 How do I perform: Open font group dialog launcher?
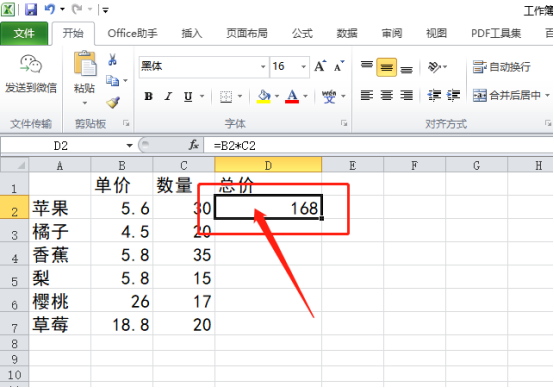click(x=344, y=123)
